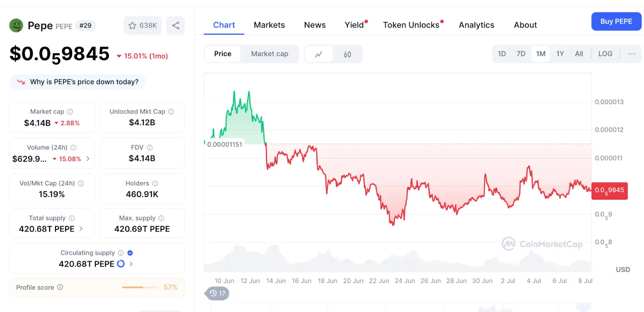Click the history events badge showing 17

click(217, 293)
